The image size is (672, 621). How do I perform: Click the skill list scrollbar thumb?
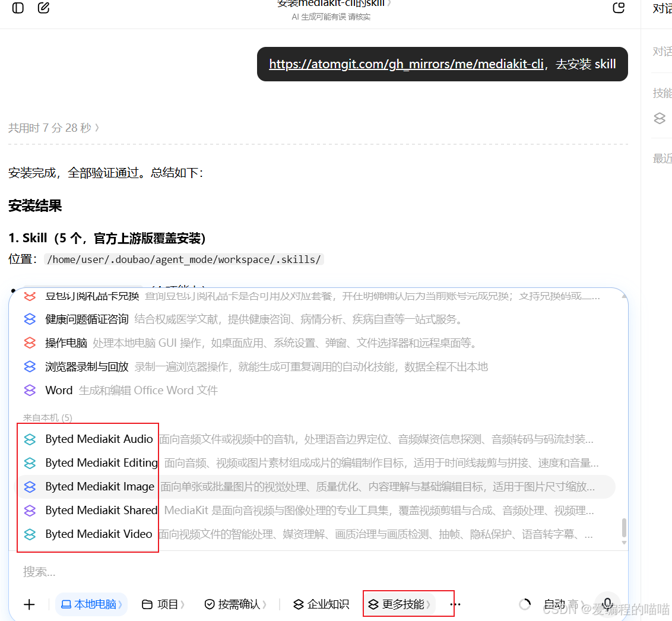click(624, 528)
